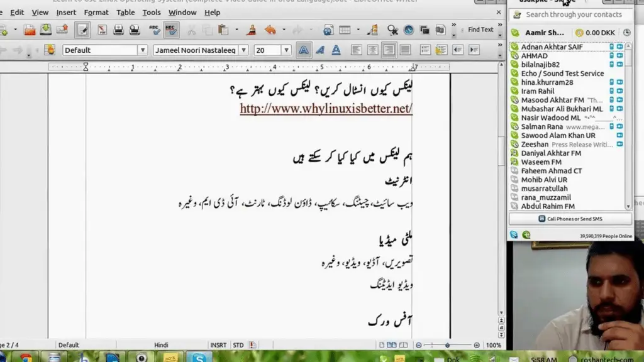The width and height of the screenshot is (644, 362).
Task: Select Justified alignment button
Action: (406, 50)
